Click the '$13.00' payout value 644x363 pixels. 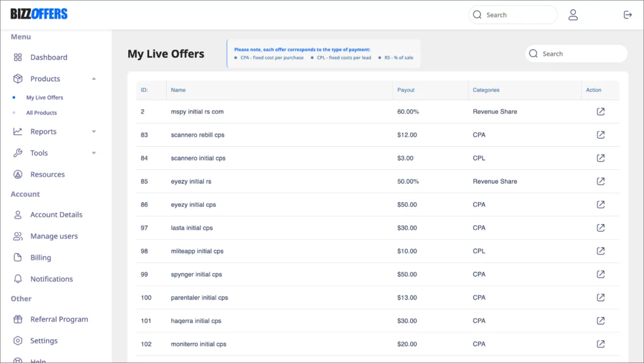[x=407, y=298]
